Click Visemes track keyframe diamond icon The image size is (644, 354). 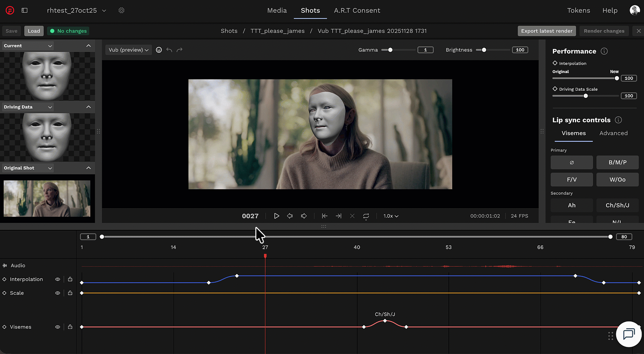(x=4, y=327)
